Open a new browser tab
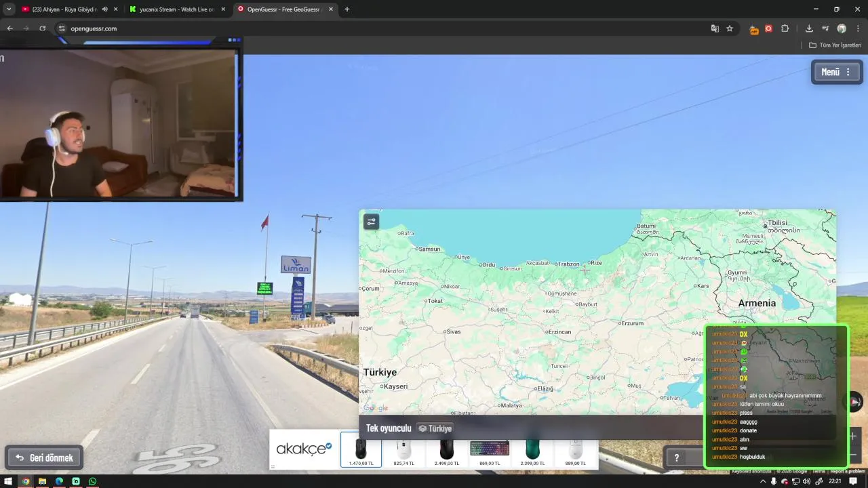The width and height of the screenshot is (868, 488). click(x=347, y=9)
